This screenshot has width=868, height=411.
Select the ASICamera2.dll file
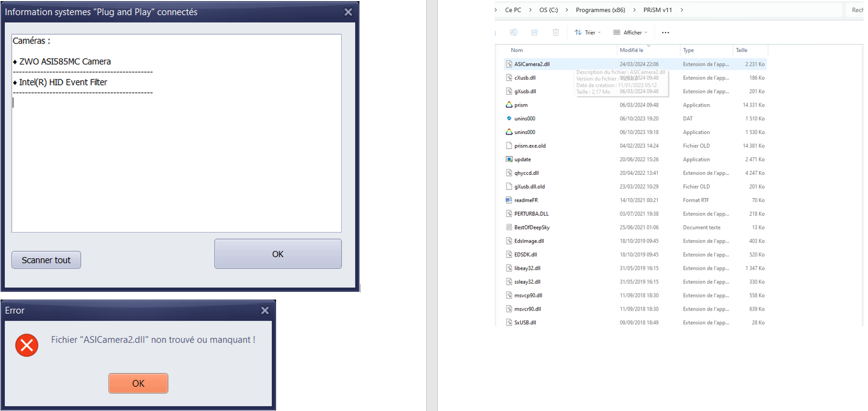click(x=532, y=64)
